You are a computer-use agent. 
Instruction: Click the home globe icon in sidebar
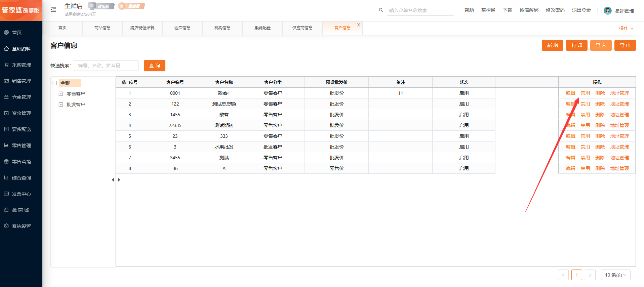(6, 32)
